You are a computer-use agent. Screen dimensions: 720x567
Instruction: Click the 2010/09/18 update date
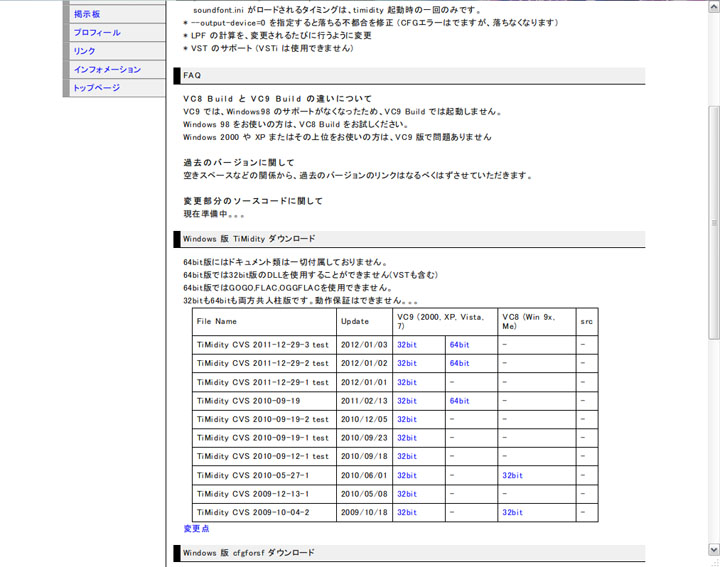tap(364, 456)
